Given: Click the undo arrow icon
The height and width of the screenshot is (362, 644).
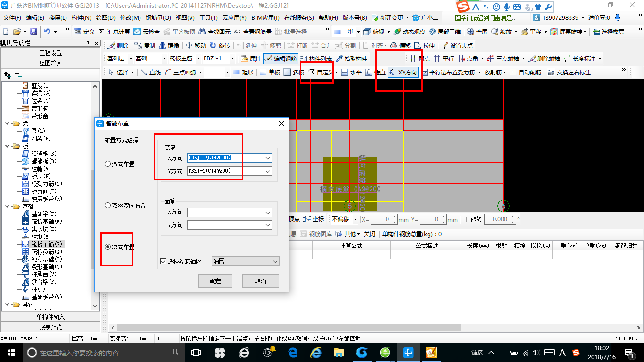Looking at the screenshot, I should click(x=47, y=32).
